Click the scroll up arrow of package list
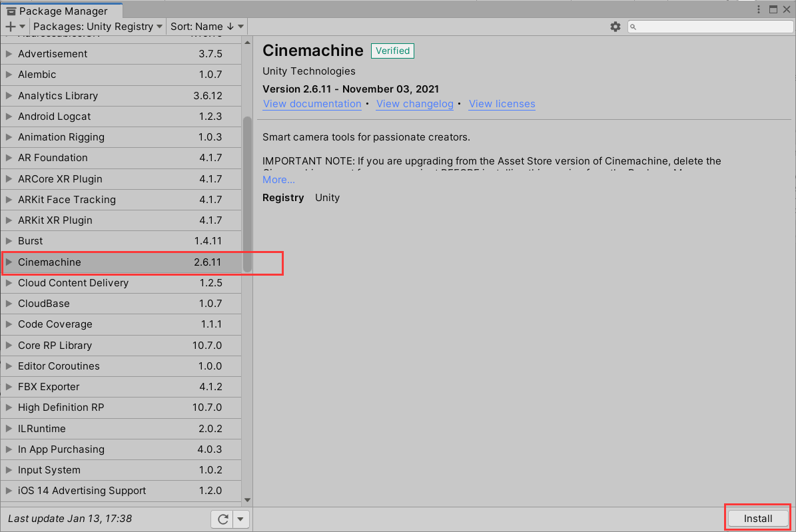Image resolution: width=796 pixels, height=532 pixels. click(247, 43)
